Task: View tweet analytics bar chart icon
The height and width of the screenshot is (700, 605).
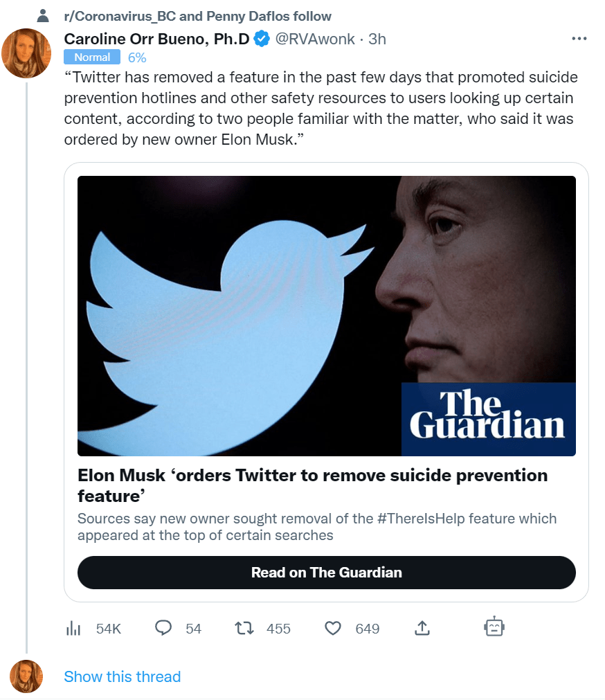Action: [73, 628]
